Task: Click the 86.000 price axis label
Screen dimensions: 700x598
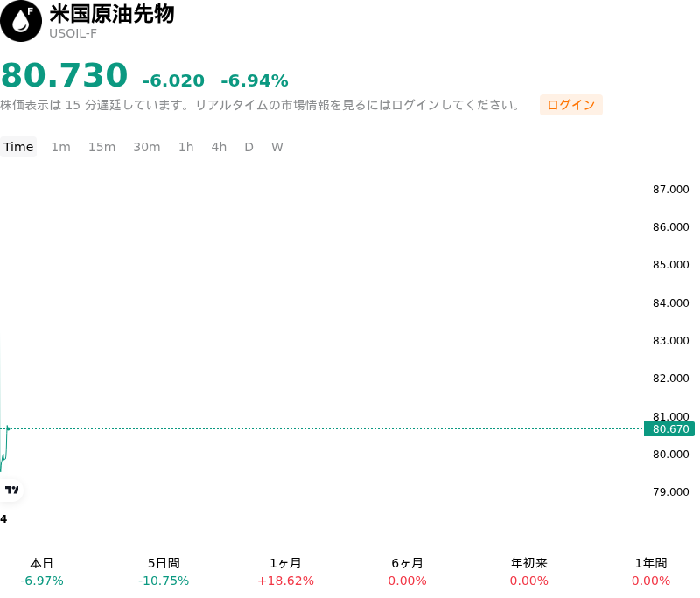Action: [670, 227]
